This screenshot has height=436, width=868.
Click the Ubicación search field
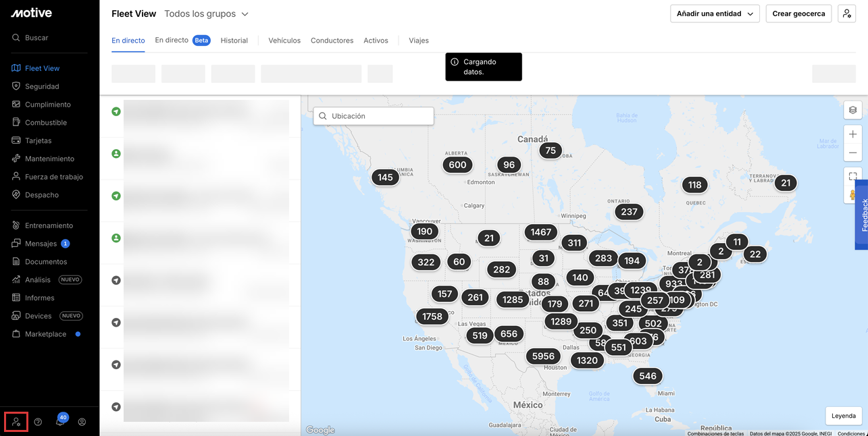pos(374,116)
